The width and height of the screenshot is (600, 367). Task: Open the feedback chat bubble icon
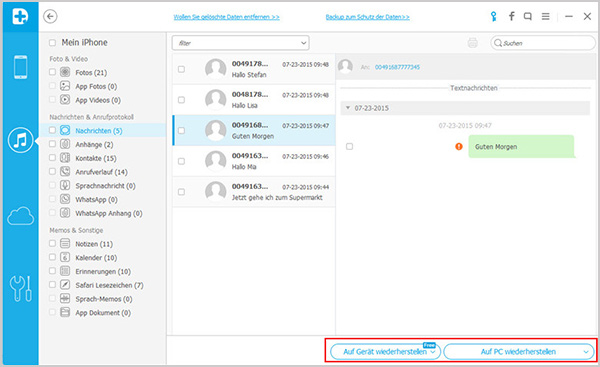tap(528, 16)
